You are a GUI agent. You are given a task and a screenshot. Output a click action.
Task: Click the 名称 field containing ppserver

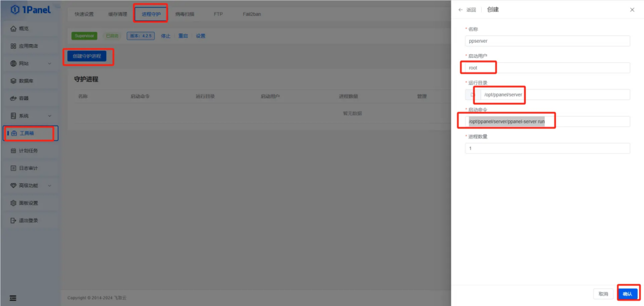coord(547,40)
